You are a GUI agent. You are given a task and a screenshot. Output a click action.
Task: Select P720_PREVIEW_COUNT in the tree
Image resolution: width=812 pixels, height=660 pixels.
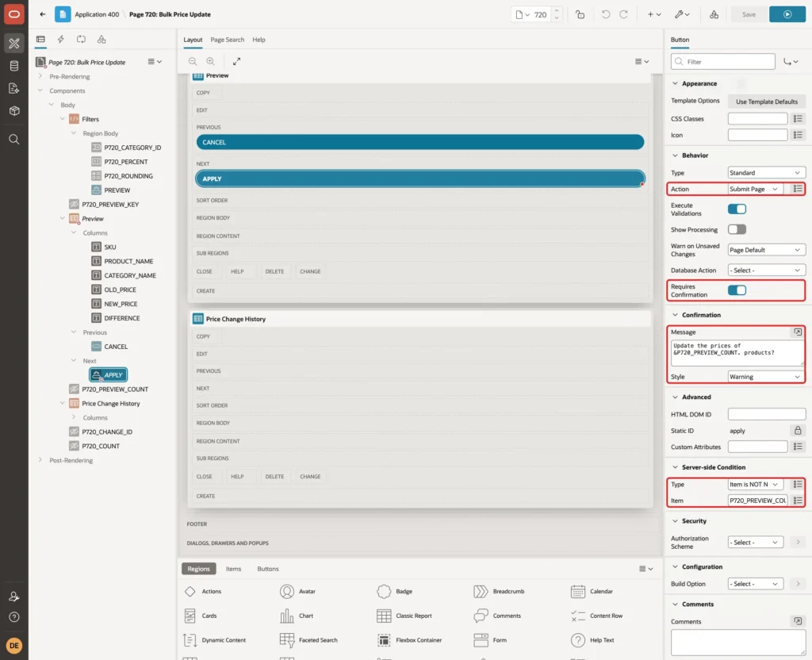coord(114,389)
